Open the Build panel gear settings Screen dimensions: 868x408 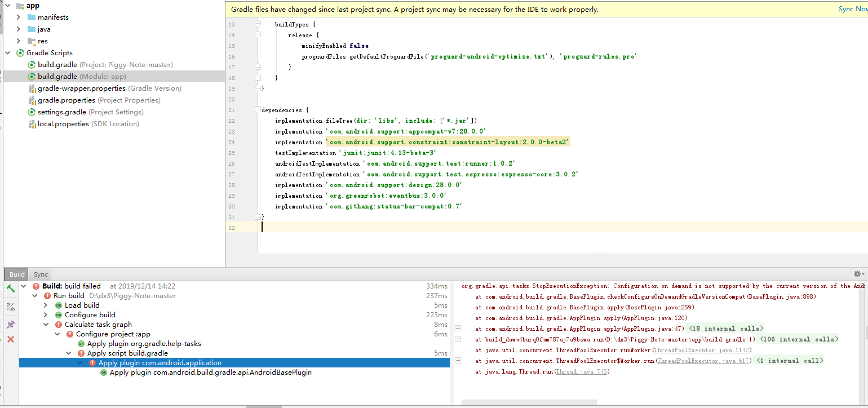[858, 274]
